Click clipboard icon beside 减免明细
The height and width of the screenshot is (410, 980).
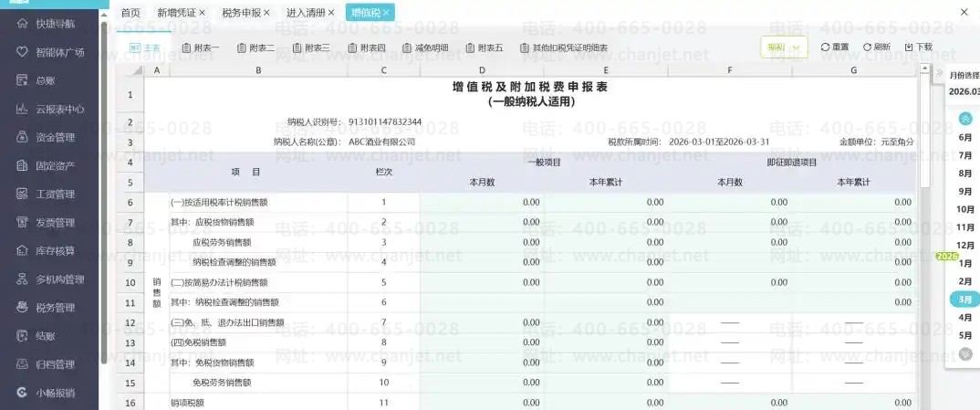tap(409, 47)
